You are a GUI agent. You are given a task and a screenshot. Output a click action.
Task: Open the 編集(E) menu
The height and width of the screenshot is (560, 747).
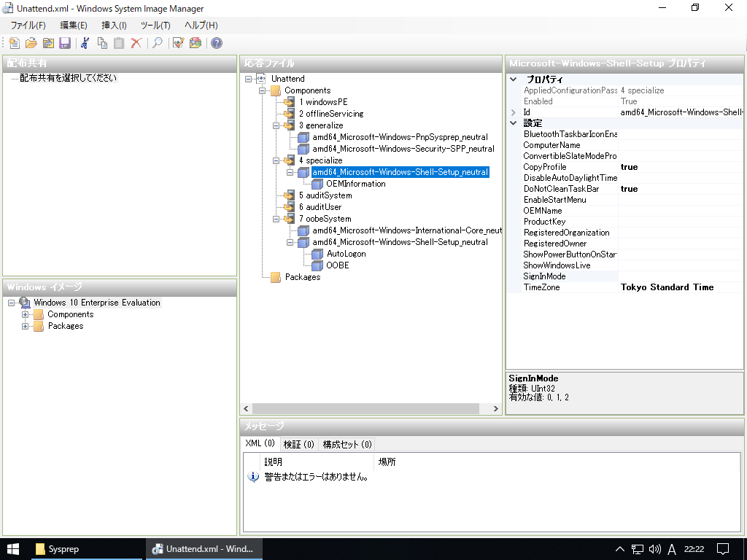[x=74, y=26]
